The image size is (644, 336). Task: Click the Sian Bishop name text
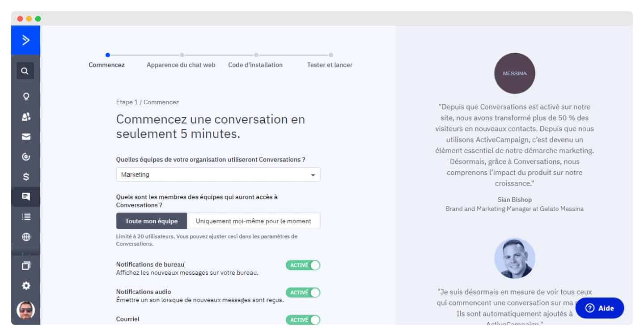(514, 200)
